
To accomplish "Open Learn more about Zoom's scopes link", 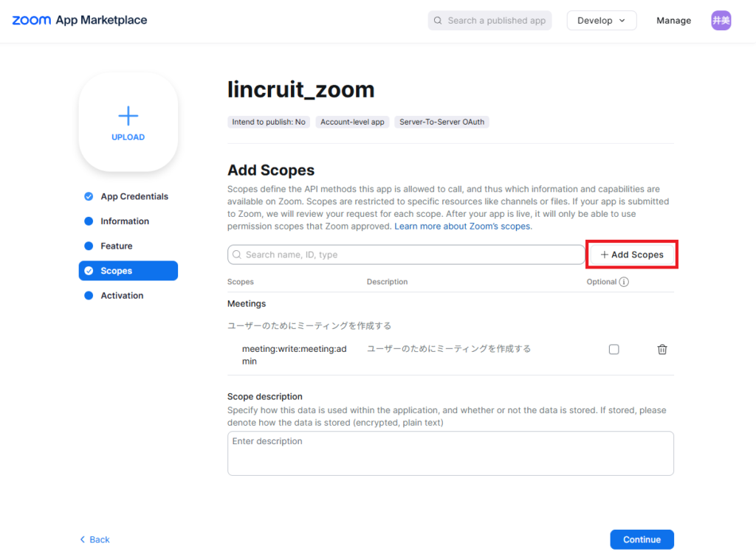I will coord(462,227).
